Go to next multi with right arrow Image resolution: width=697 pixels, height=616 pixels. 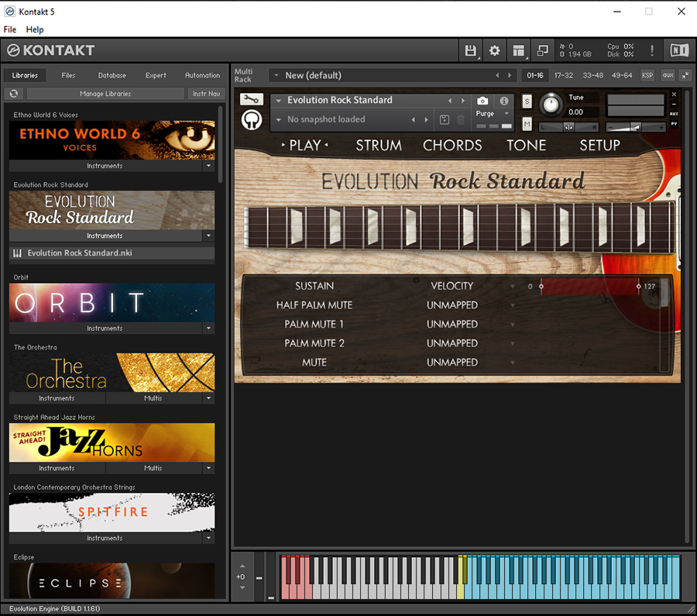[510, 76]
